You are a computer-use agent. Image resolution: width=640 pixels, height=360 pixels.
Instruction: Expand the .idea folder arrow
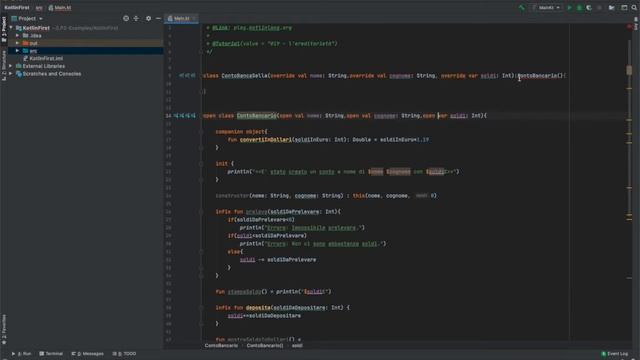[17, 36]
